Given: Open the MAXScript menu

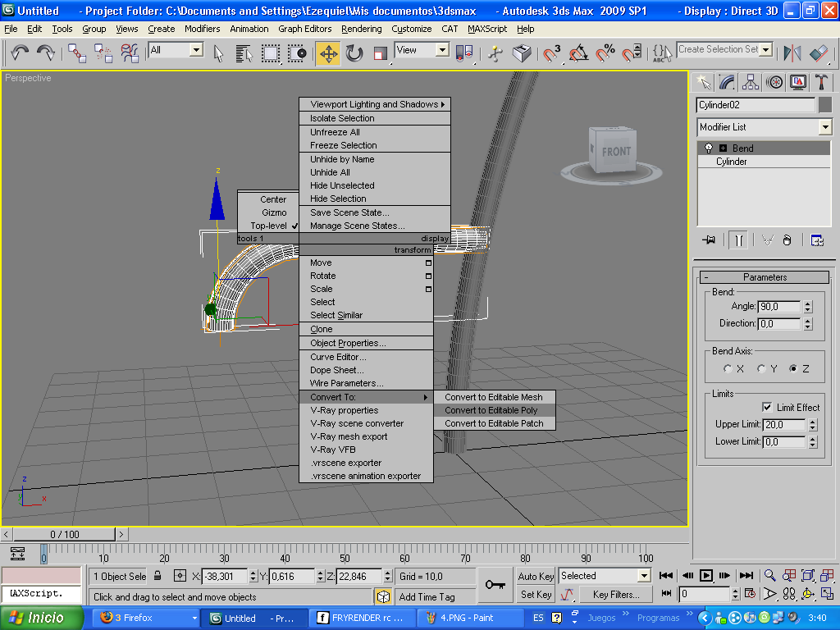Looking at the screenshot, I should point(487,29).
